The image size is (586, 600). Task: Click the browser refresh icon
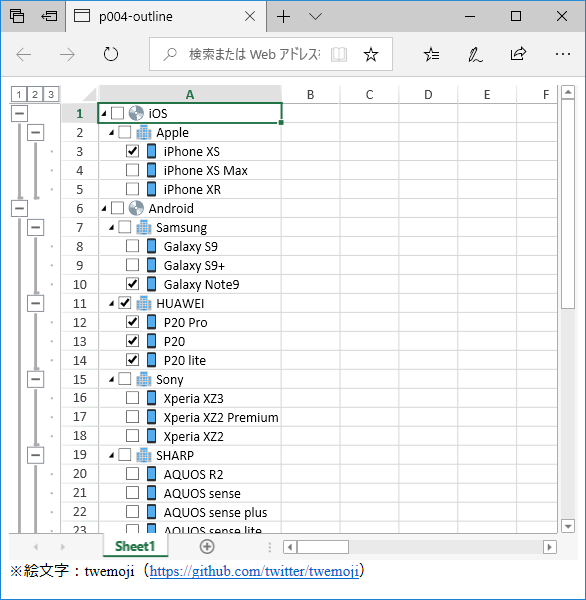pos(111,54)
